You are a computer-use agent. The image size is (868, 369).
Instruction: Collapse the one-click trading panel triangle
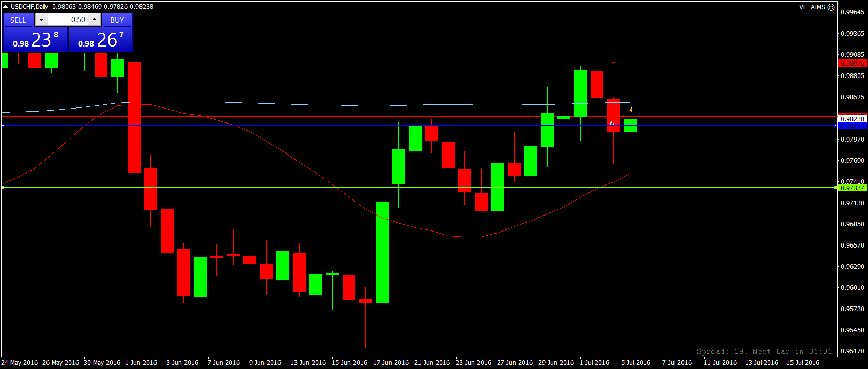[6, 7]
